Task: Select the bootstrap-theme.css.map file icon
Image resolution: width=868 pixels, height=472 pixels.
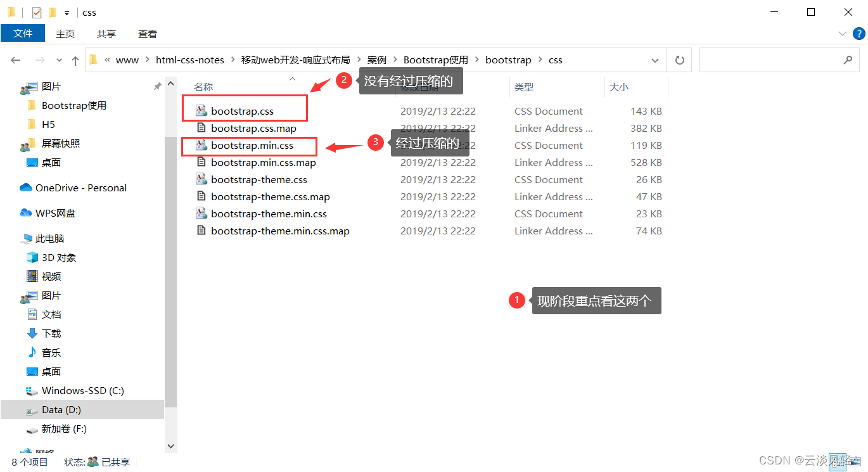Action: (x=201, y=196)
